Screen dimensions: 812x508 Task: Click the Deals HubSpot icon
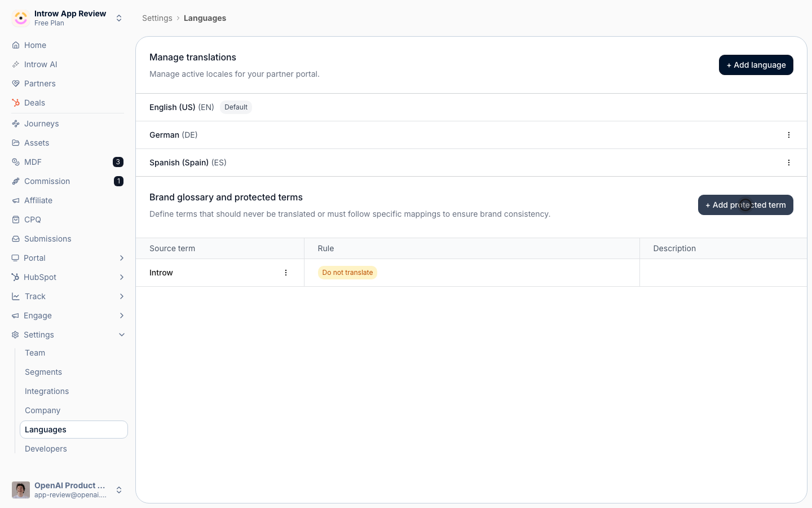[x=16, y=103]
